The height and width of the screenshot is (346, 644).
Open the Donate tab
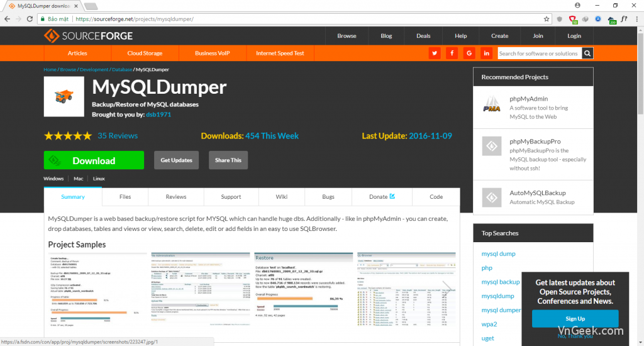382,197
